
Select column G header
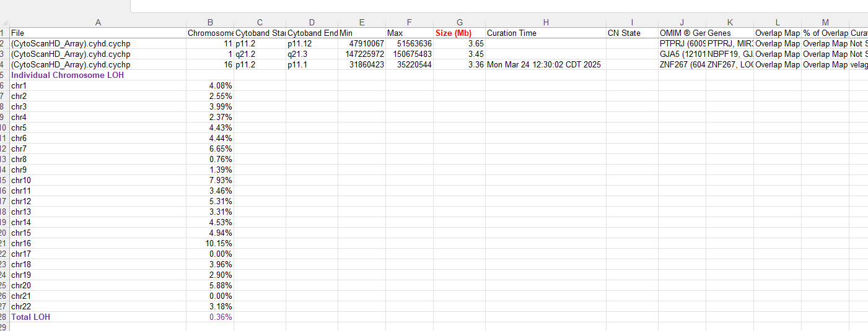459,22
